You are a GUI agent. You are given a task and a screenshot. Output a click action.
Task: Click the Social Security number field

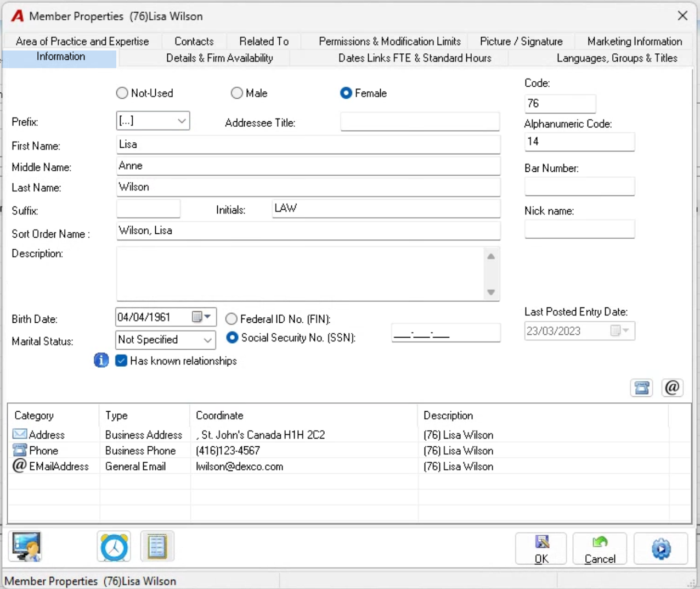[445, 333]
